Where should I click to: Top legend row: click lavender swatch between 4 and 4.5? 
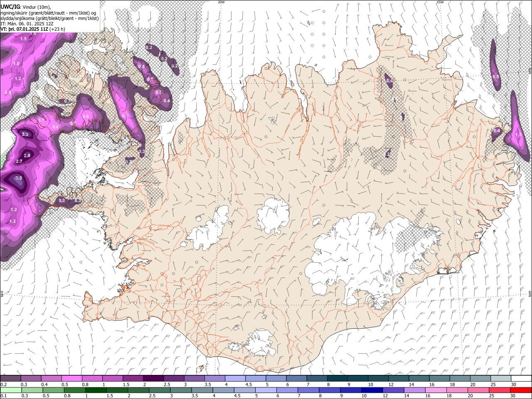click(235, 378)
